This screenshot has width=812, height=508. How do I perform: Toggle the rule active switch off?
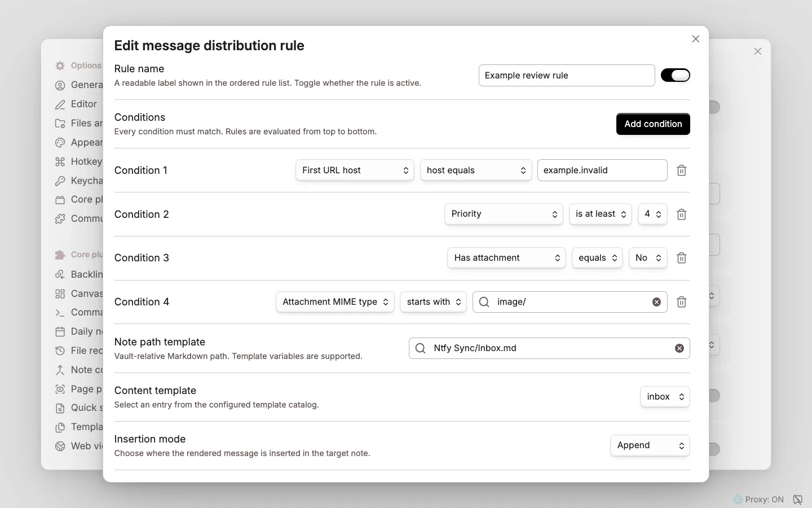click(676, 75)
